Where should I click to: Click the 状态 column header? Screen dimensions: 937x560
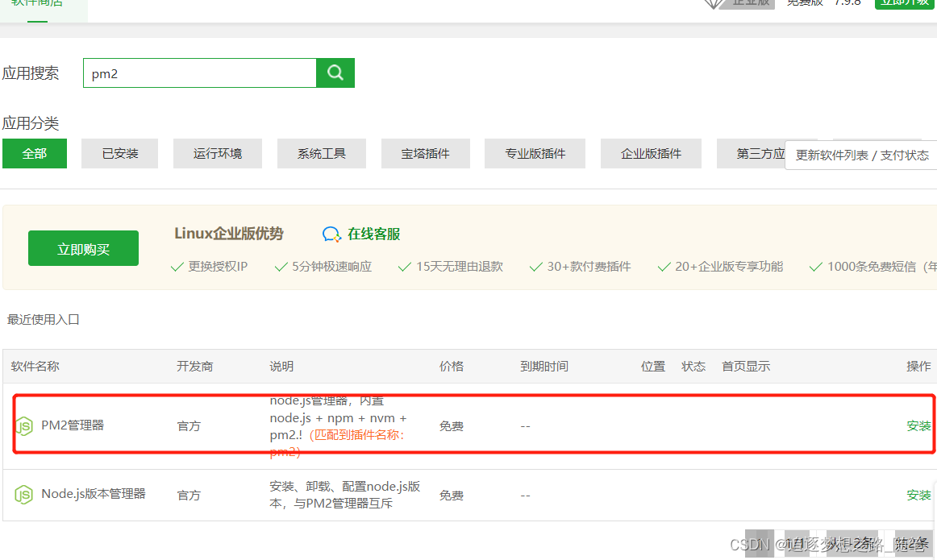(693, 366)
